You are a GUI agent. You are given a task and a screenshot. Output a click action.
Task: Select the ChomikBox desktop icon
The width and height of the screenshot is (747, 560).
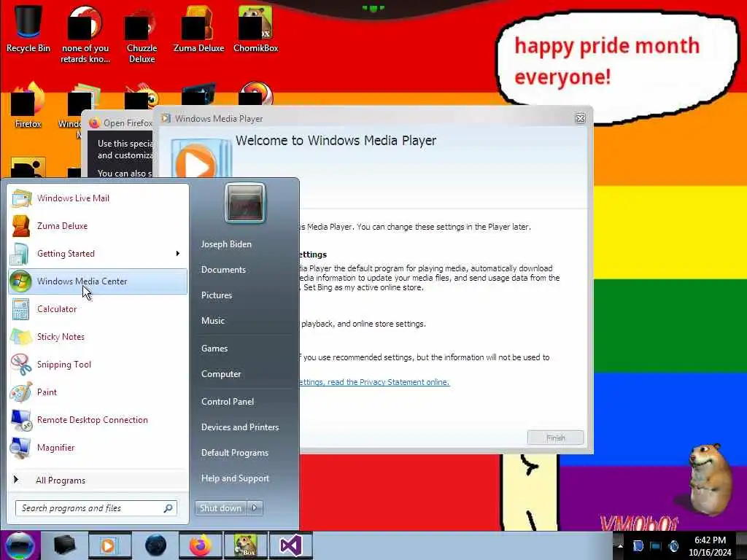256,29
